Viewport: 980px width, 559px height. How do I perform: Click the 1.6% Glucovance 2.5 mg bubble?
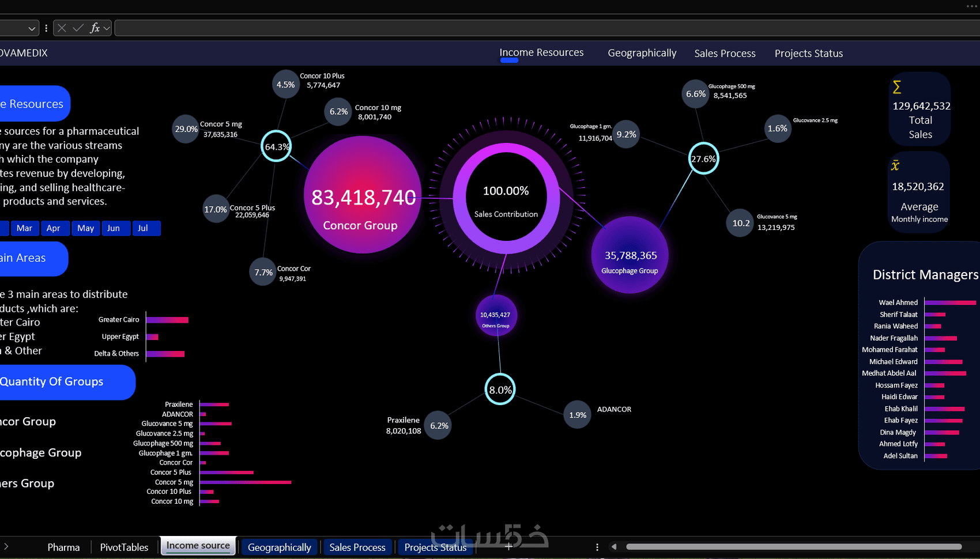coord(778,129)
